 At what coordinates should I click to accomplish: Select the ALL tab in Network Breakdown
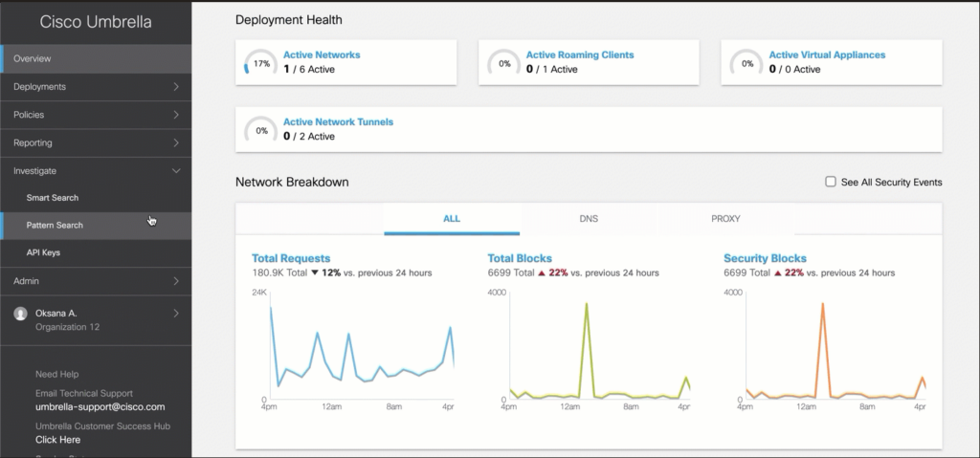point(452,219)
